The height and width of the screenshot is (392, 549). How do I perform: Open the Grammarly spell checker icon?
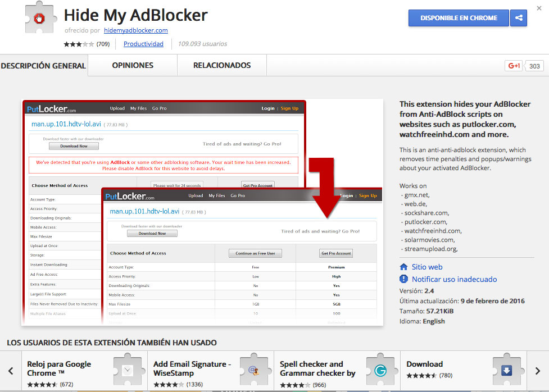380,370
